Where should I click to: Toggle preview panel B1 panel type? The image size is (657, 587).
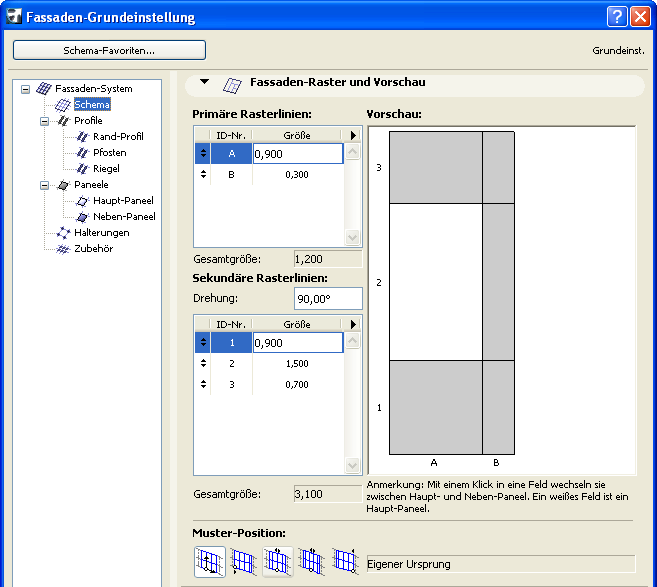(499, 407)
